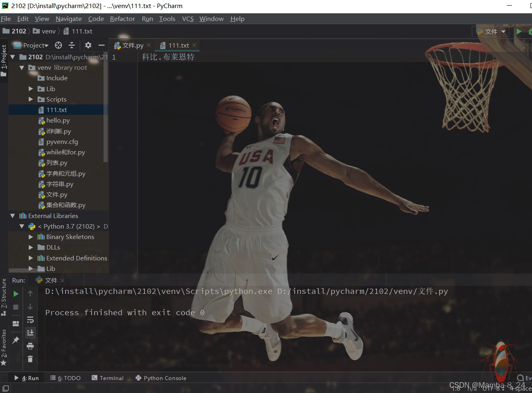The height and width of the screenshot is (393, 532).
Task: Close the 111.txt editor tab
Action: point(194,45)
